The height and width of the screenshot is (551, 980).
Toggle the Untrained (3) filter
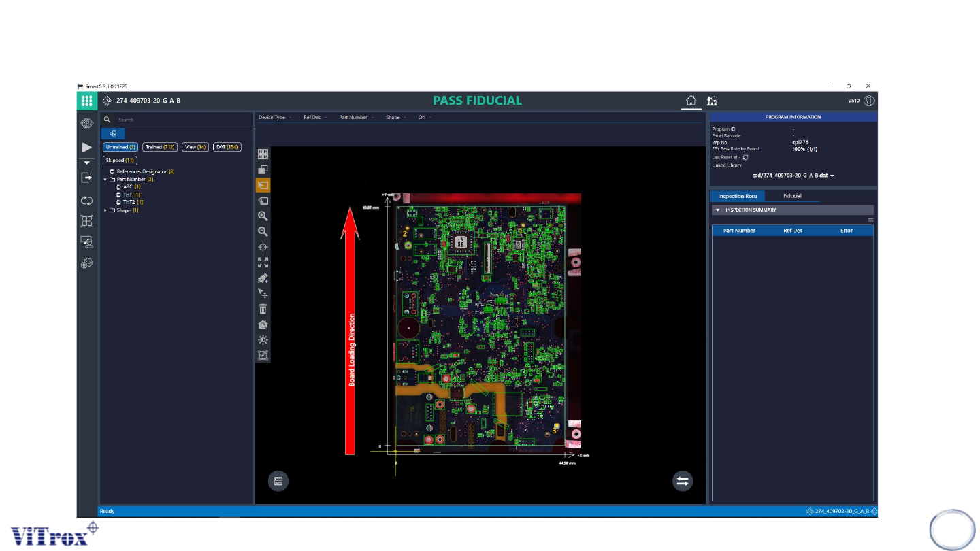tap(120, 147)
